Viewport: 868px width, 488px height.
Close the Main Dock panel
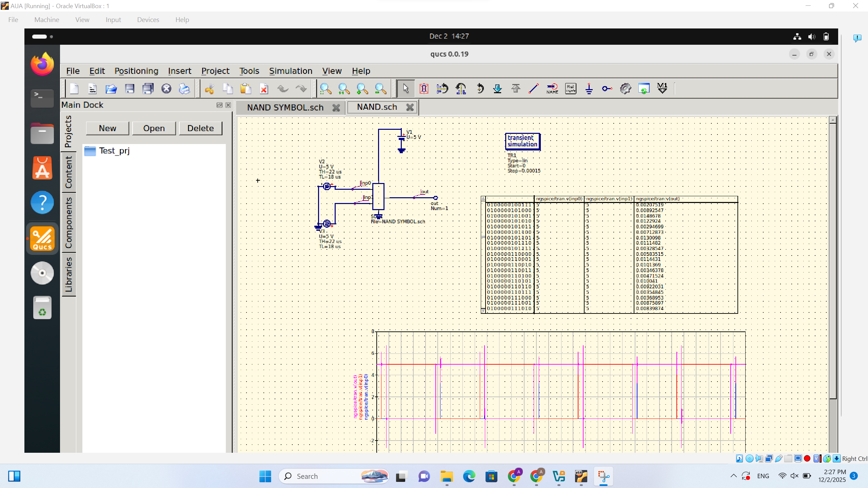coord(228,105)
